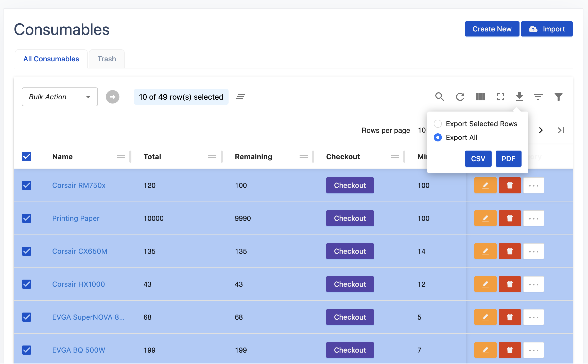Go to the next page arrow
Screen dimensions: 588x364
[541, 130]
